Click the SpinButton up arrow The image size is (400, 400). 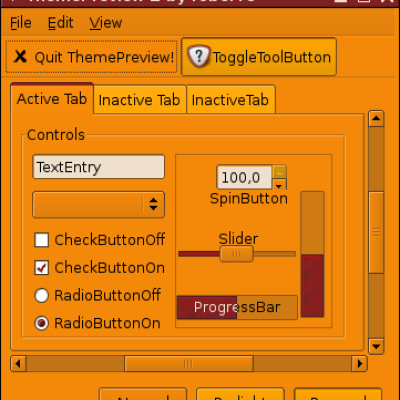pos(279,172)
